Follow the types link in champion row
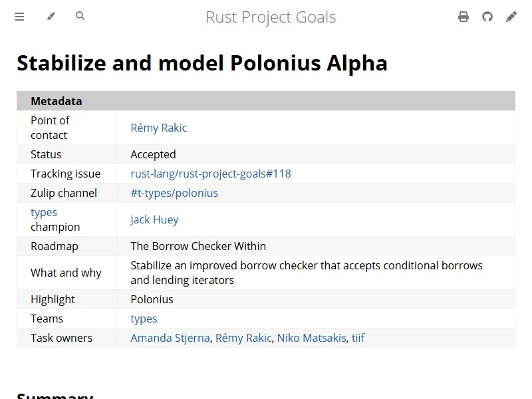Viewport: 532px width, 399px height. (x=44, y=212)
